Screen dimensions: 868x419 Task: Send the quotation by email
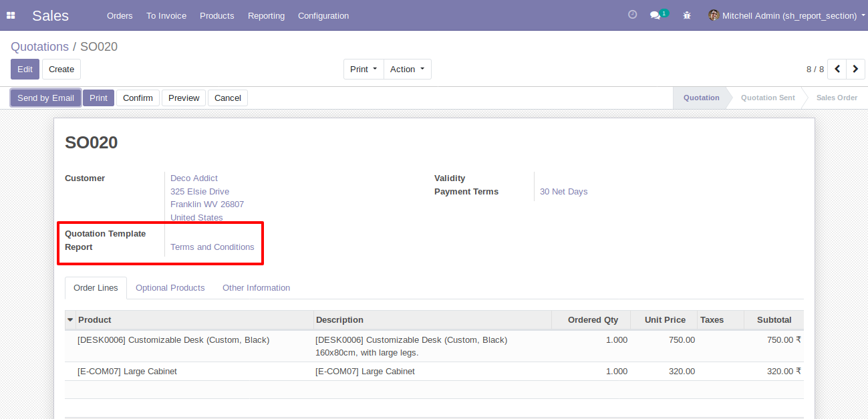[x=45, y=98]
